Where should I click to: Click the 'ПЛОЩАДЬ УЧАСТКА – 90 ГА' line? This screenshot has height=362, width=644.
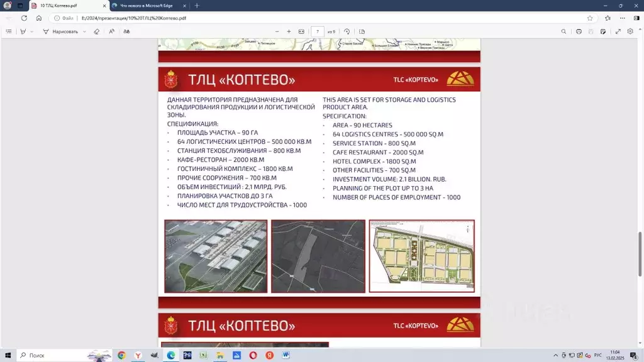(217, 133)
